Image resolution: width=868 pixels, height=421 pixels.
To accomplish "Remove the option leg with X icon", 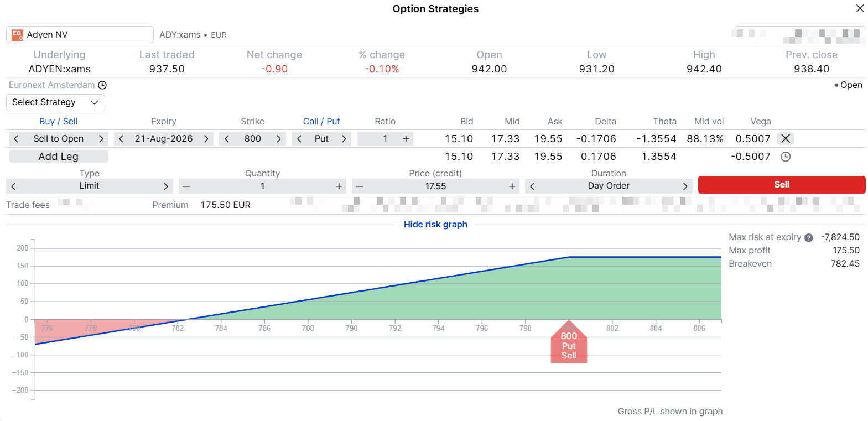I will (x=786, y=138).
